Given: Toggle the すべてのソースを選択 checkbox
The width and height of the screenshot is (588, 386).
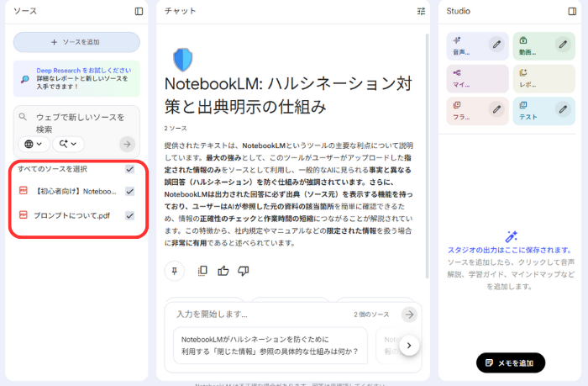Looking at the screenshot, I should 129,169.
